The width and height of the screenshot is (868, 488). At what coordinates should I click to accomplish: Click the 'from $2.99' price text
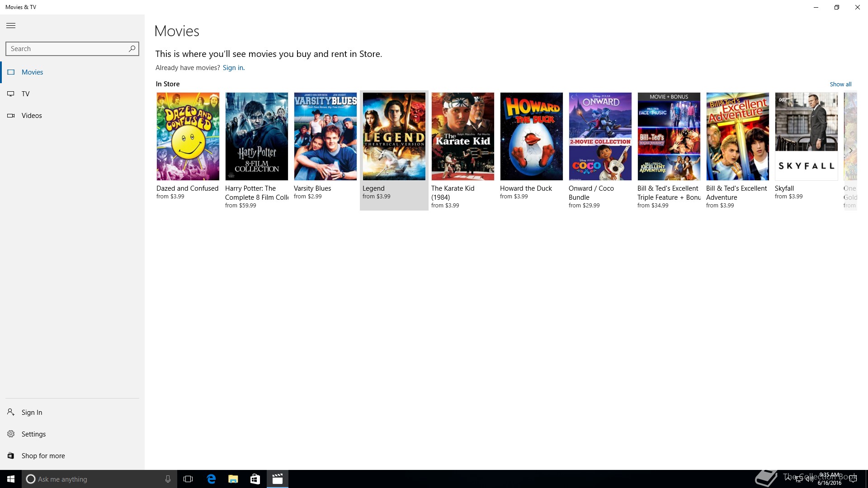click(x=308, y=197)
